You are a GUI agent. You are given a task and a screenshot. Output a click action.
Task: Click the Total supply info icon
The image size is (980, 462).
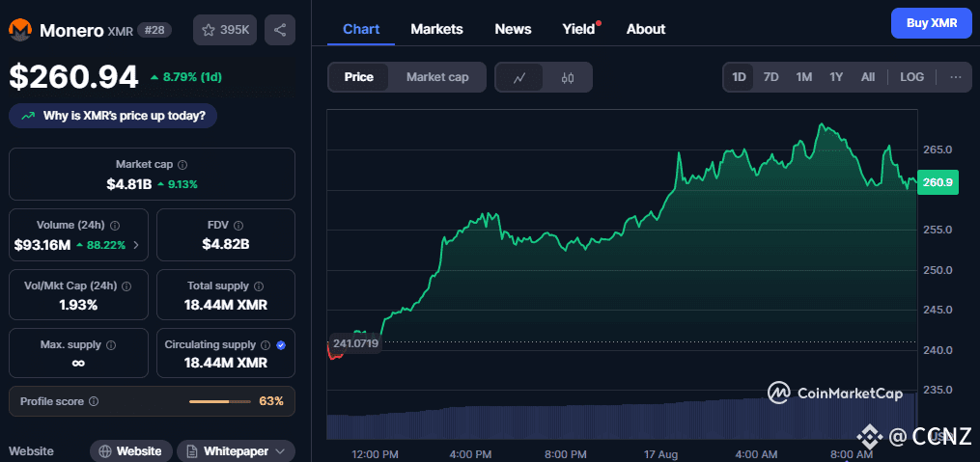point(259,285)
